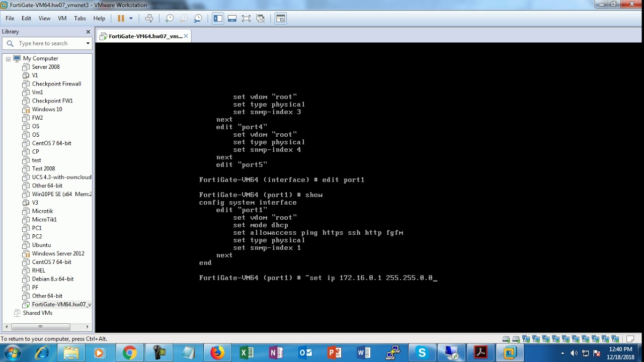
Task: Select the Shared VMs node
Action: [37, 313]
